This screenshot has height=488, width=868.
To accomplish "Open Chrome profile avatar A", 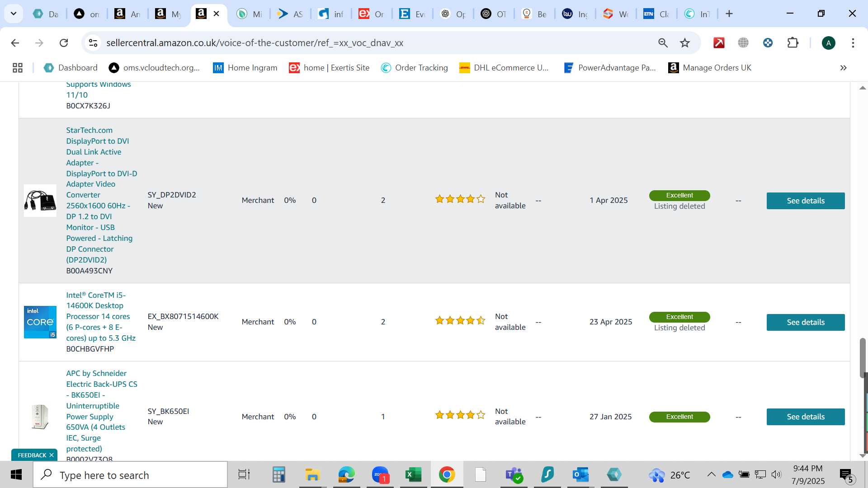I will pos(828,43).
